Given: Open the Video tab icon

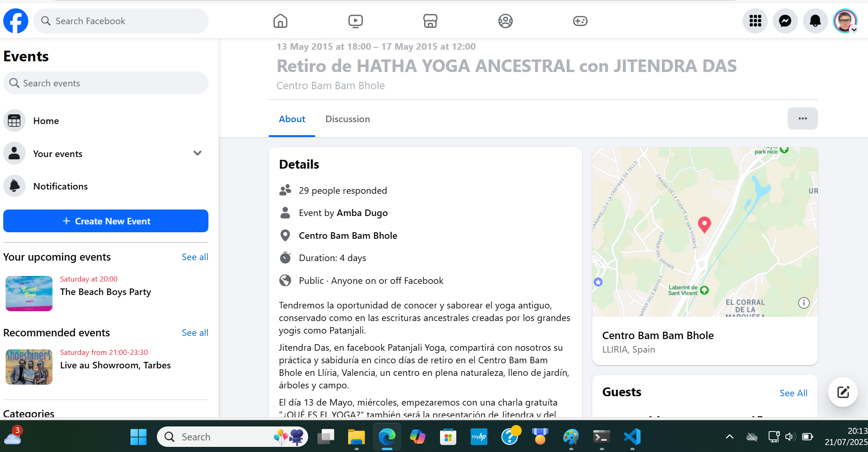Looking at the screenshot, I should (x=356, y=21).
